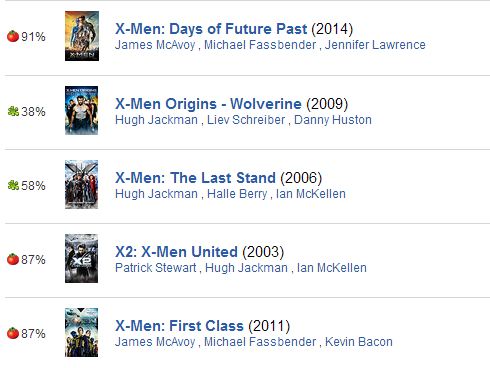This screenshot has width=490, height=368.
Task: Select the Halle Berry actor link
Action: click(237, 194)
